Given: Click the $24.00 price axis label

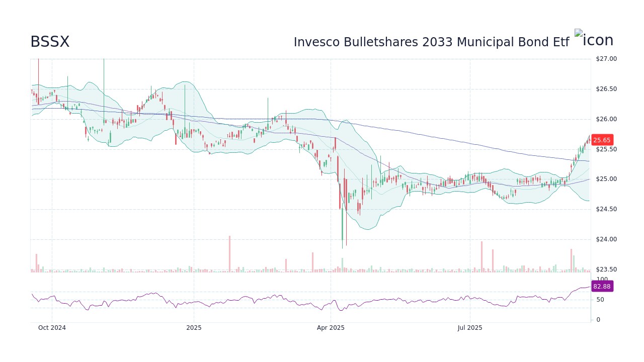Looking at the screenshot, I should pyautogui.click(x=606, y=239).
